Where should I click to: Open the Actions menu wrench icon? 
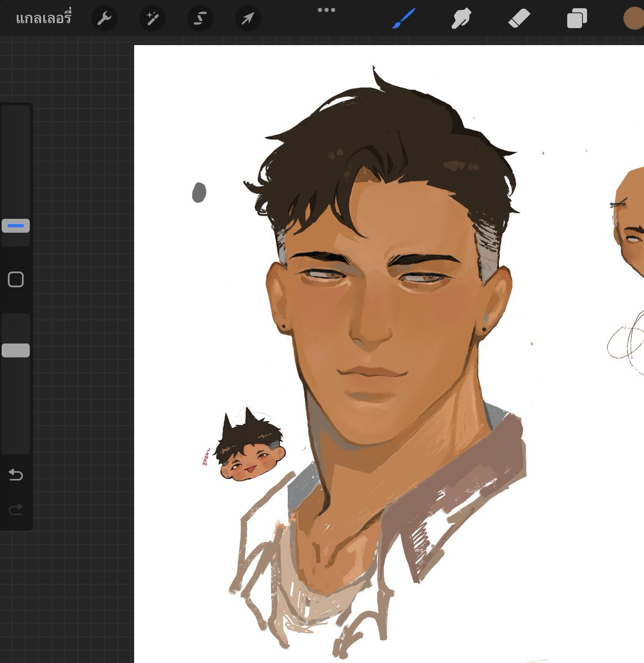click(x=104, y=18)
